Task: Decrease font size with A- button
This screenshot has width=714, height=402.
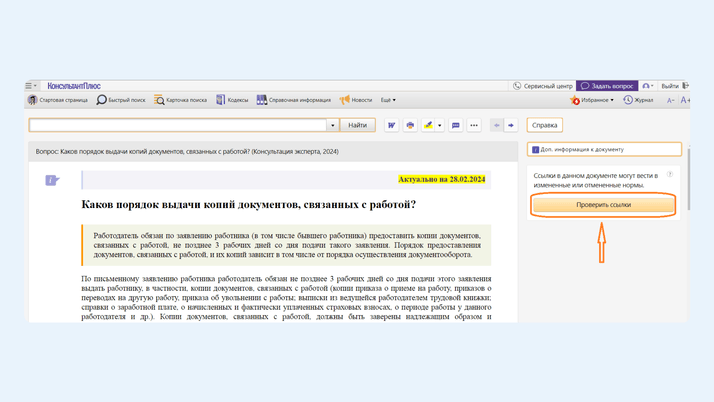Action: pyautogui.click(x=671, y=100)
